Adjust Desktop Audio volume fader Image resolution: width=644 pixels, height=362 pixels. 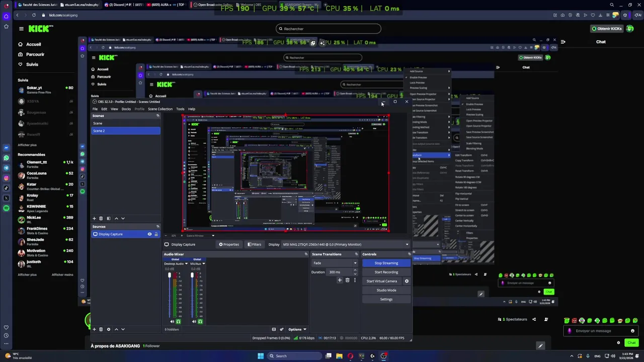[x=170, y=276]
